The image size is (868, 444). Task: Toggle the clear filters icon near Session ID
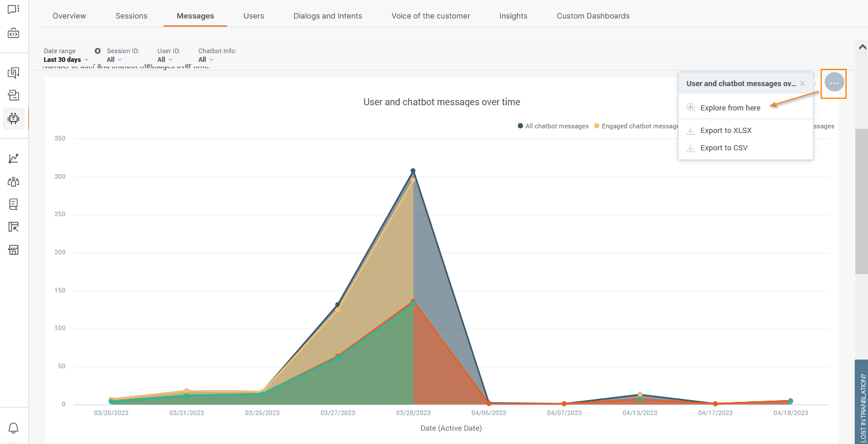click(98, 51)
